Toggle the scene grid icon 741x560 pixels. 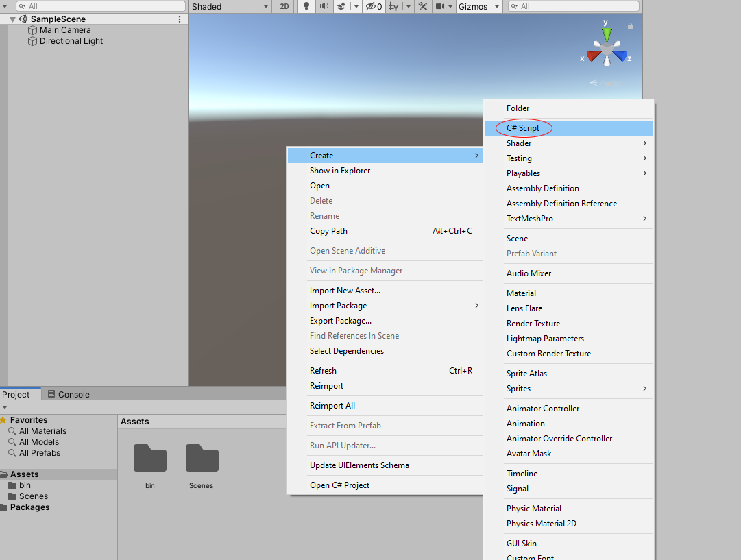click(393, 6)
